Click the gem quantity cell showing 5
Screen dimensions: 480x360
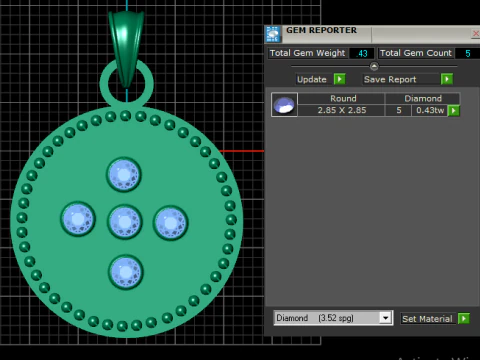coord(399,110)
